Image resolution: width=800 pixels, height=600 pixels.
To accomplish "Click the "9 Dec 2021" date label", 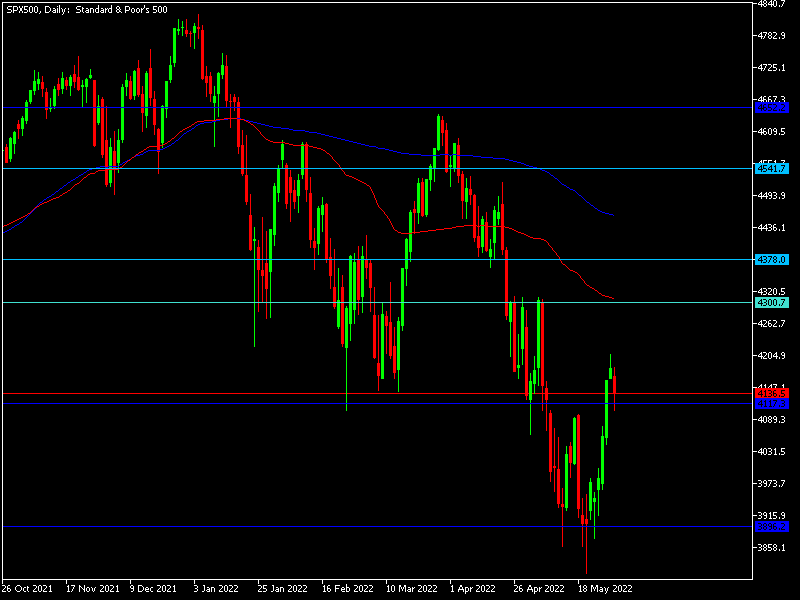I will (153, 588).
